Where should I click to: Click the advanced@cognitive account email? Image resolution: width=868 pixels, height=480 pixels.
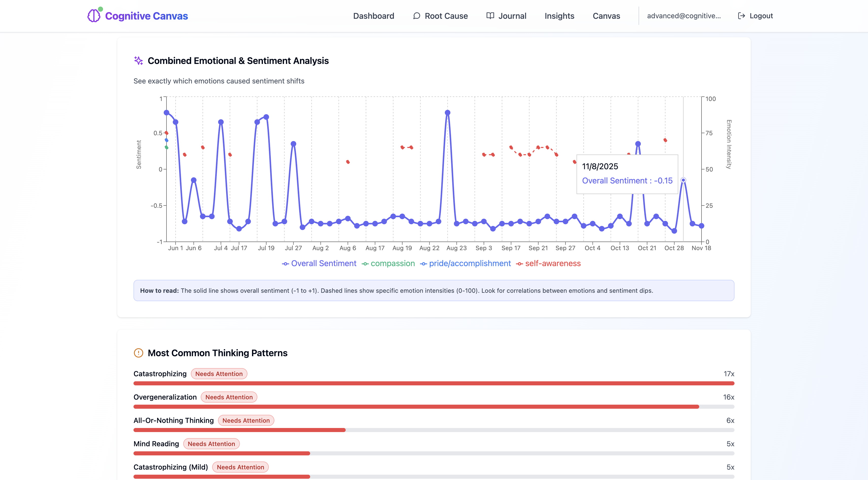point(684,16)
